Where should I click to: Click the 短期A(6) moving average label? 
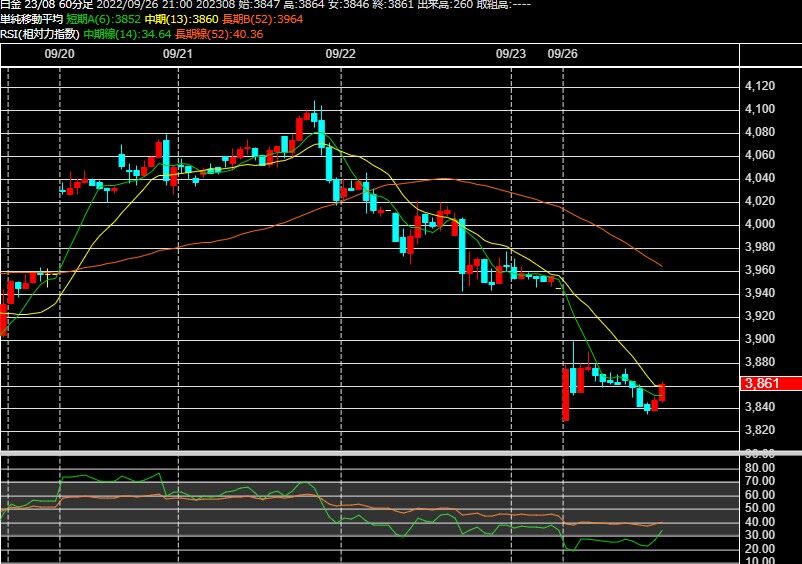click(103, 19)
